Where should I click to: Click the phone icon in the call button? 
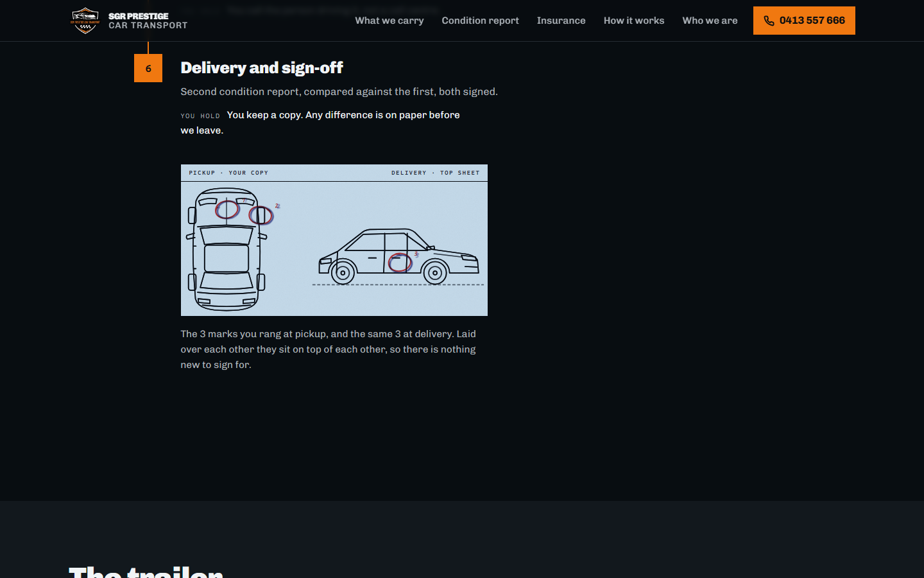click(769, 21)
